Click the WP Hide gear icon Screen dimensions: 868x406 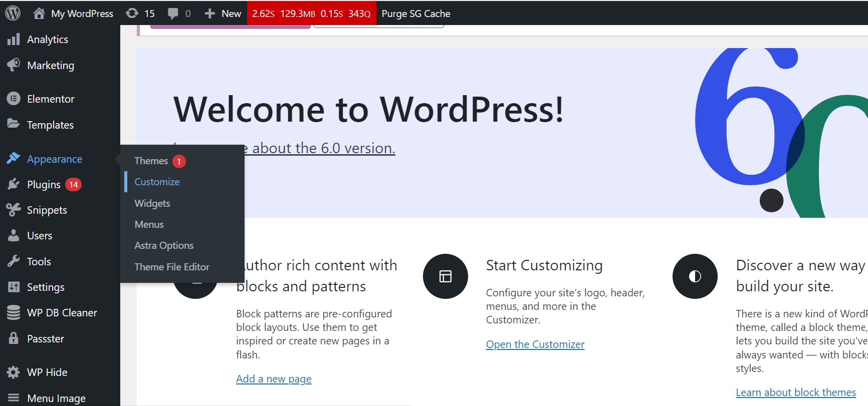pyautogui.click(x=14, y=372)
